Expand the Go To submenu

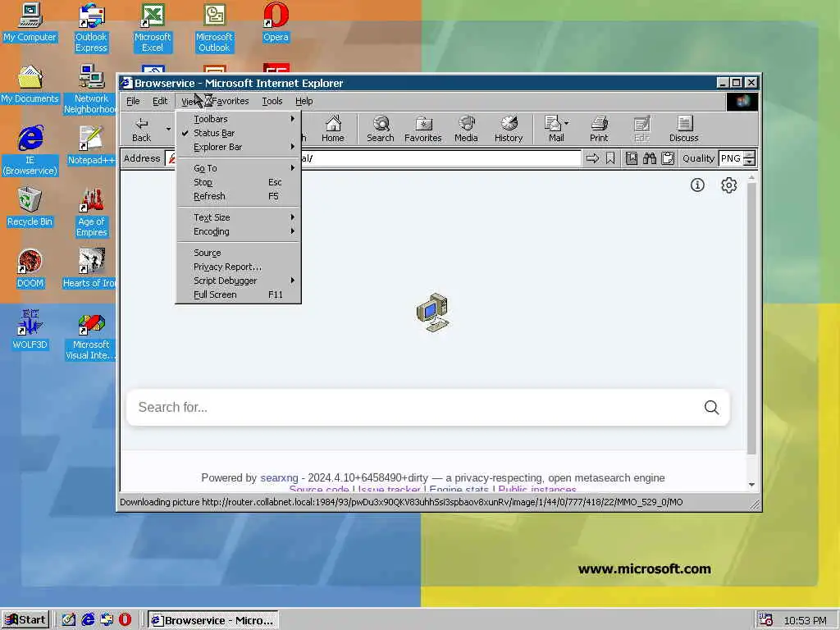(239, 168)
